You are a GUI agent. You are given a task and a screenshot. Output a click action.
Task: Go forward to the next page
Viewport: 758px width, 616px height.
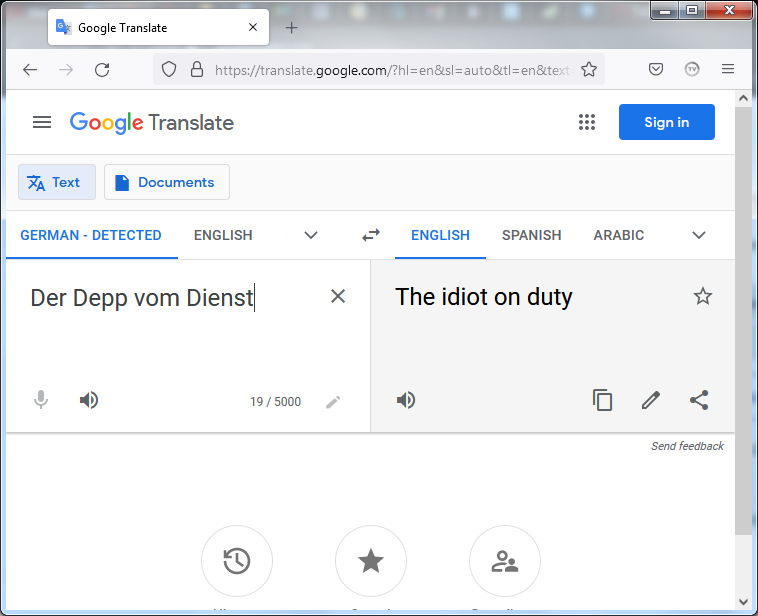pos(66,70)
